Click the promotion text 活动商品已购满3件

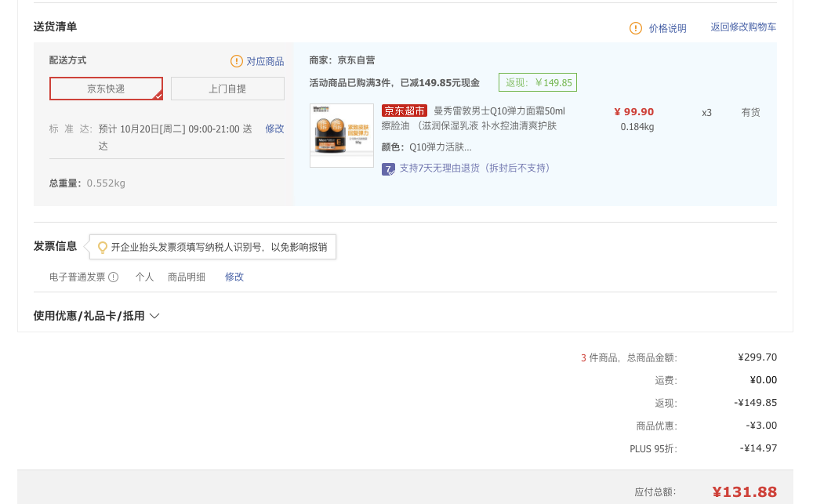350,83
